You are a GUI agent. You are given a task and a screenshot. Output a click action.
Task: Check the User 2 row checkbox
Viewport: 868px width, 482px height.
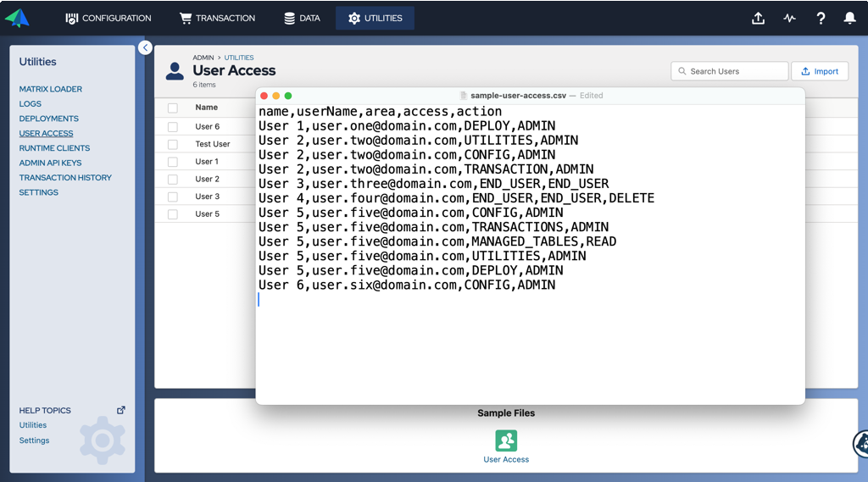[x=173, y=180]
